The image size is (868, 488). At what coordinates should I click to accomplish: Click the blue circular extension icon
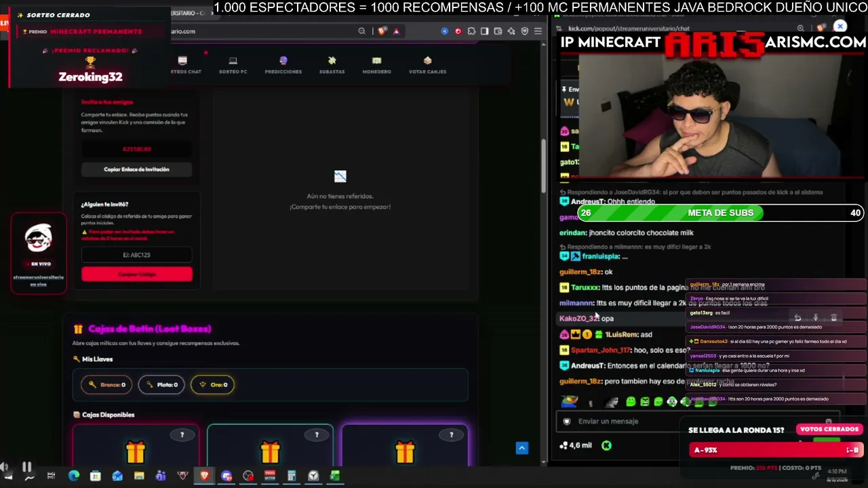[444, 31]
